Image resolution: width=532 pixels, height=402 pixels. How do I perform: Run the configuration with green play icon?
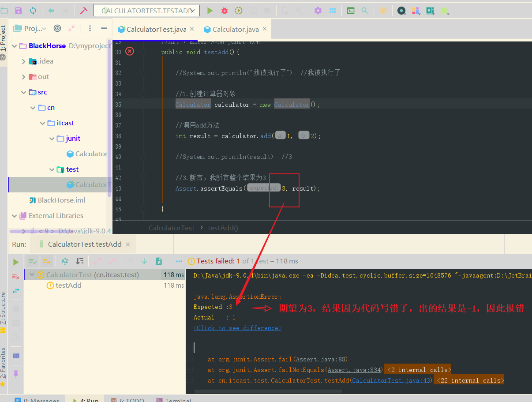(x=210, y=11)
